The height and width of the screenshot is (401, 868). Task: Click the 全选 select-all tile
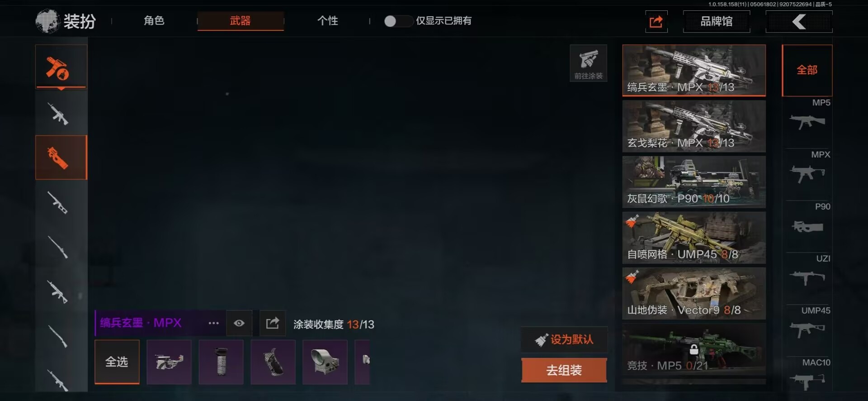[117, 362]
